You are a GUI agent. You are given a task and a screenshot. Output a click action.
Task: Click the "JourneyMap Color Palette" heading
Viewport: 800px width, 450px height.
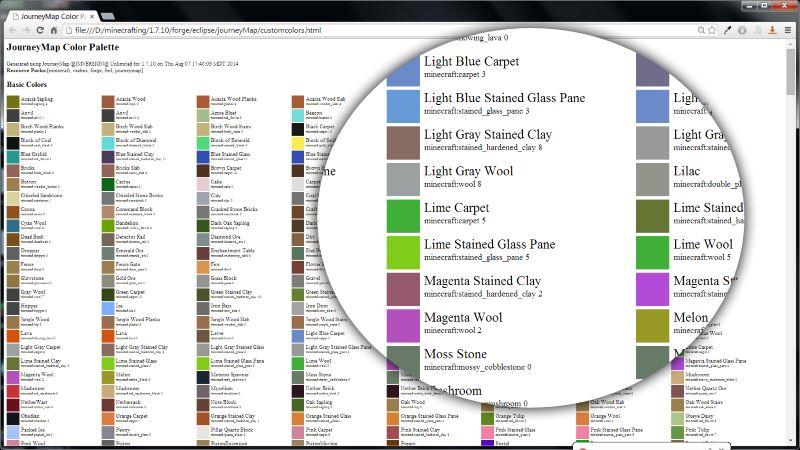click(x=63, y=47)
